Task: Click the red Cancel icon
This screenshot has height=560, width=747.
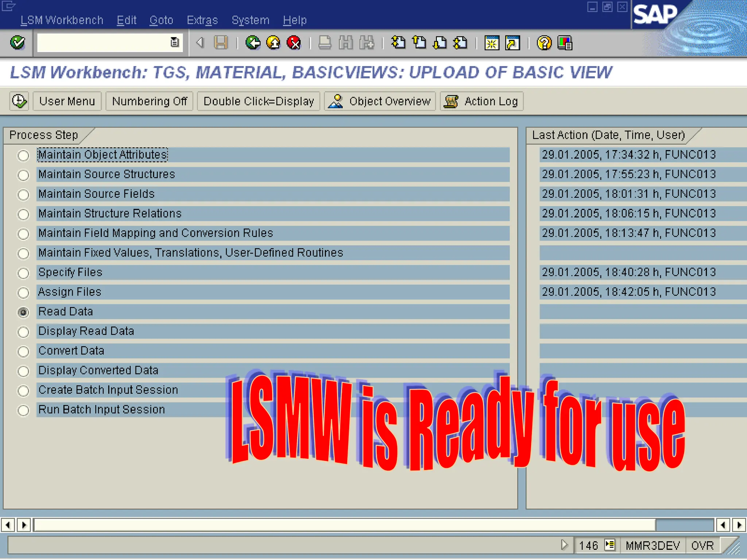Action: (294, 43)
